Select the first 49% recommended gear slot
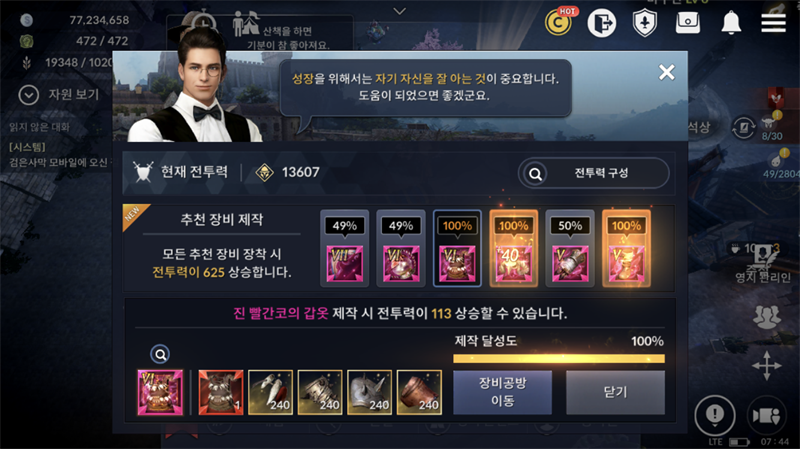Screen dimensions: 800x449 pos(345,248)
